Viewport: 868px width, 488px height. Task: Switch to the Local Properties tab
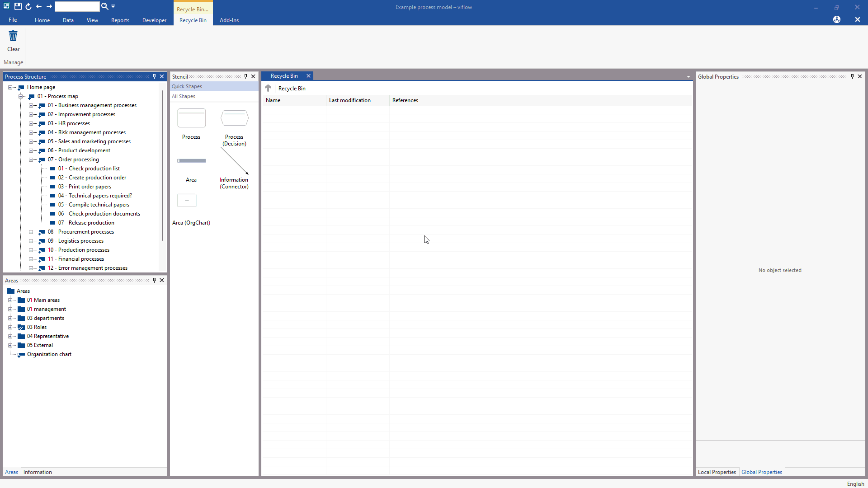click(x=717, y=472)
